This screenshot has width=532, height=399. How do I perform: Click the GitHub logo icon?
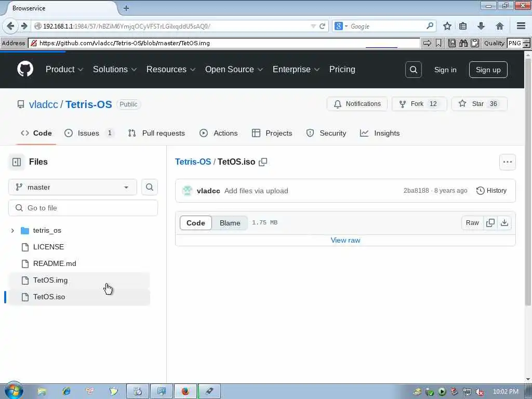point(25,69)
